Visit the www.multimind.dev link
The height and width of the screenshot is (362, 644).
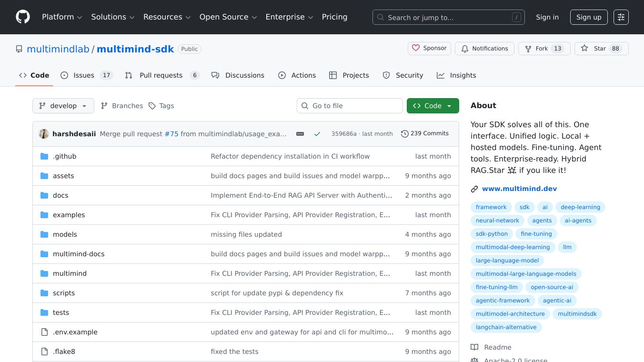[x=519, y=189]
